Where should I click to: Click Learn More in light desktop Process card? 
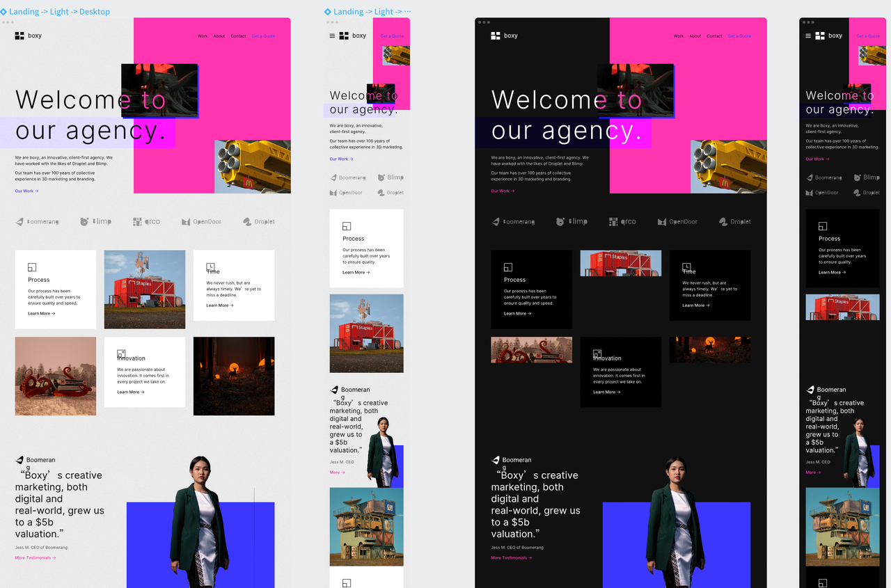[x=41, y=313]
